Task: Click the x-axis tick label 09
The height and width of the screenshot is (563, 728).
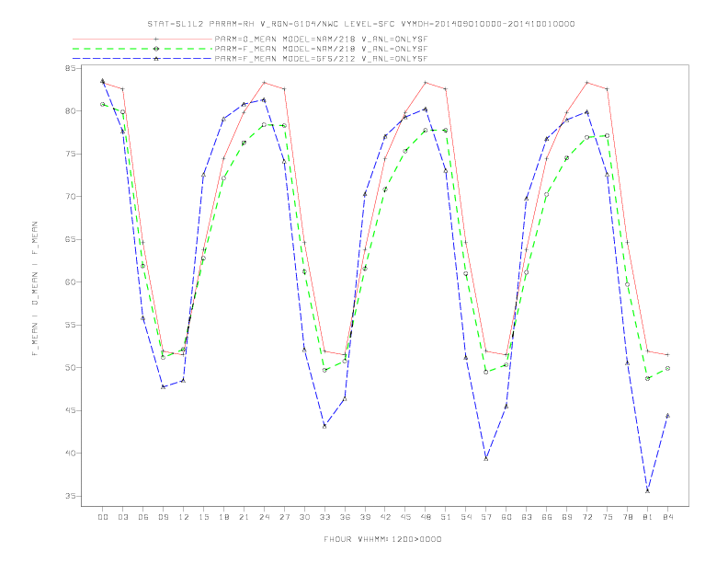Action: pos(163,517)
